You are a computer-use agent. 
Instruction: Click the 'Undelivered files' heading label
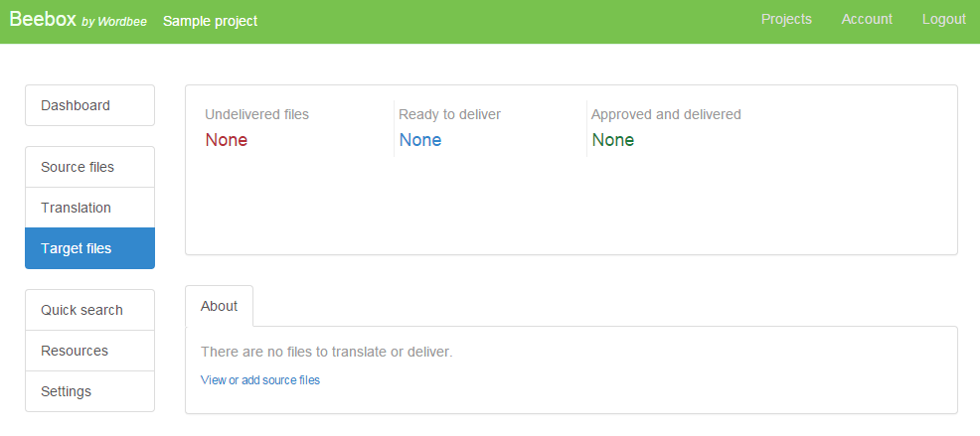coord(256,114)
